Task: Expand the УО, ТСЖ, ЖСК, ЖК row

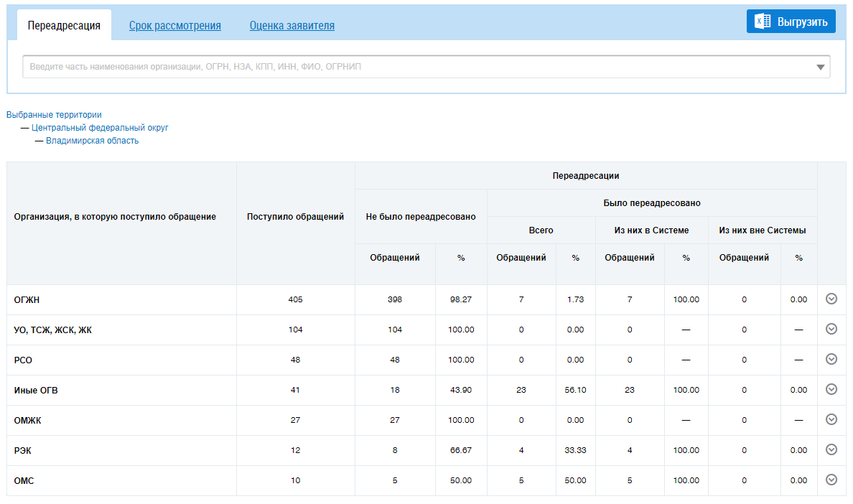Action: click(x=831, y=330)
